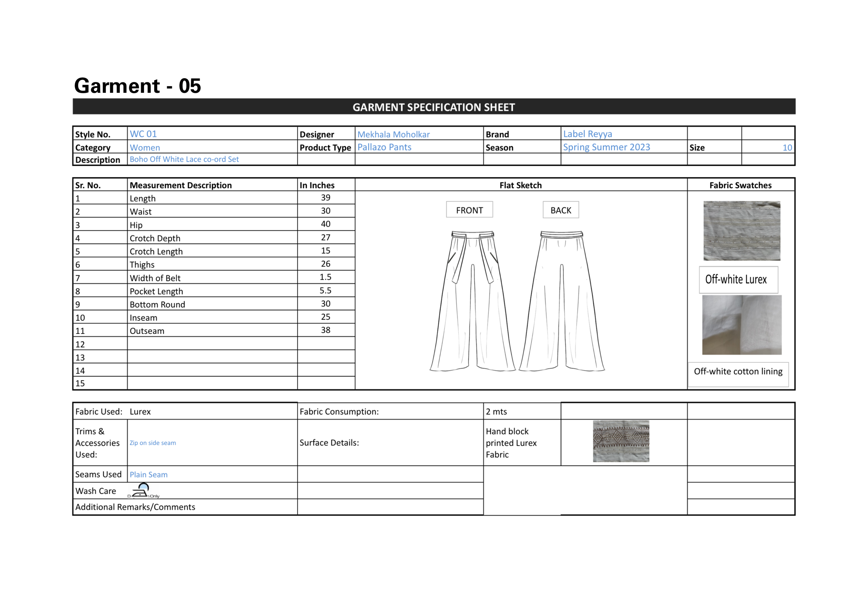Click the Inseam value '25'
Screen dimensions: 868x614
click(326, 317)
